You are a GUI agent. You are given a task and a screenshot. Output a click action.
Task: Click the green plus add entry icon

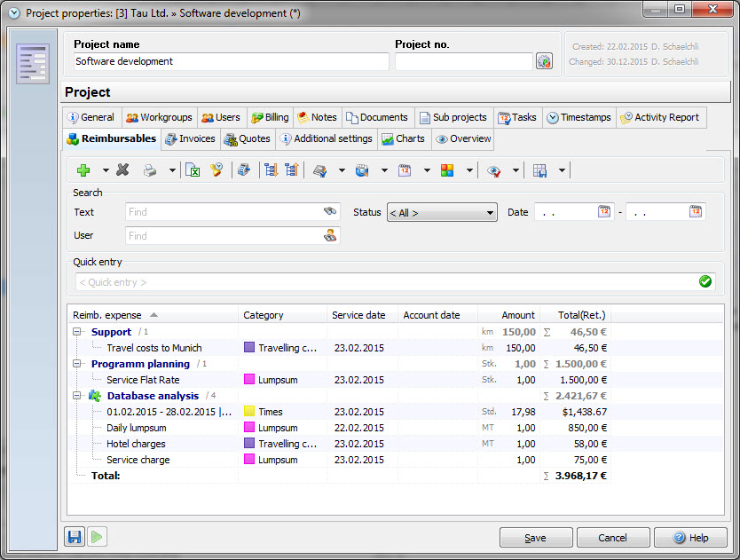click(x=83, y=170)
